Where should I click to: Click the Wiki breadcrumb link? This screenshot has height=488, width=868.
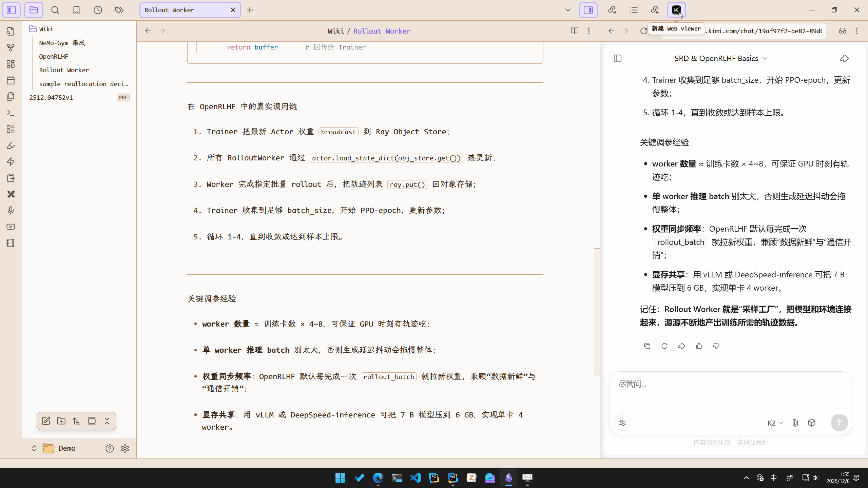[x=335, y=31]
